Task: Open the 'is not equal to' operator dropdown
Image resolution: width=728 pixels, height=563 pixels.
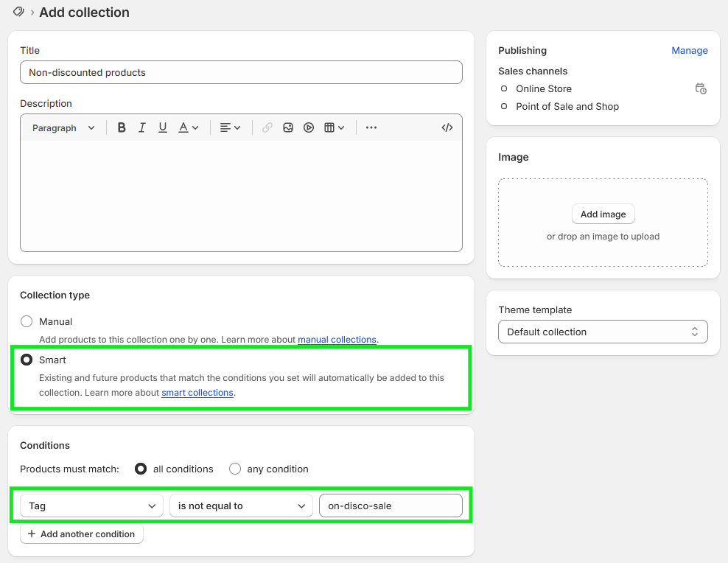Action: [242, 506]
